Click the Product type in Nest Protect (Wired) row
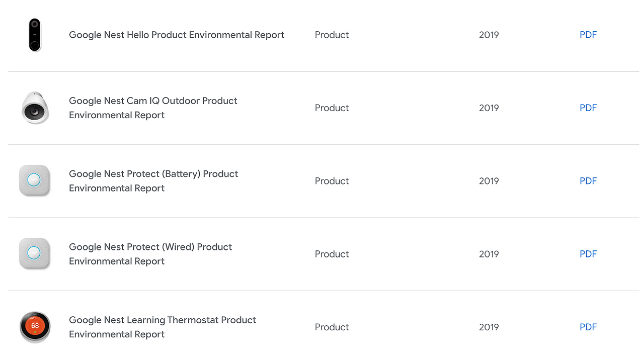The width and height of the screenshot is (644, 363). [332, 254]
